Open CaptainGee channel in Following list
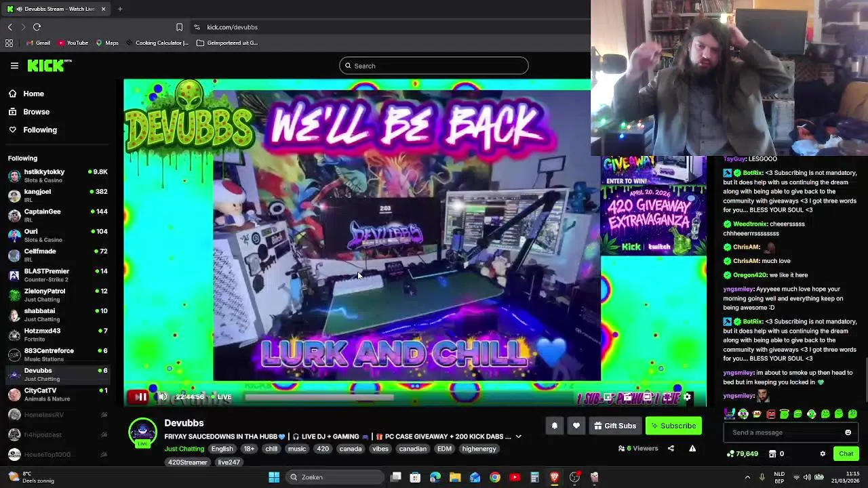The image size is (868, 488). [x=58, y=216]
